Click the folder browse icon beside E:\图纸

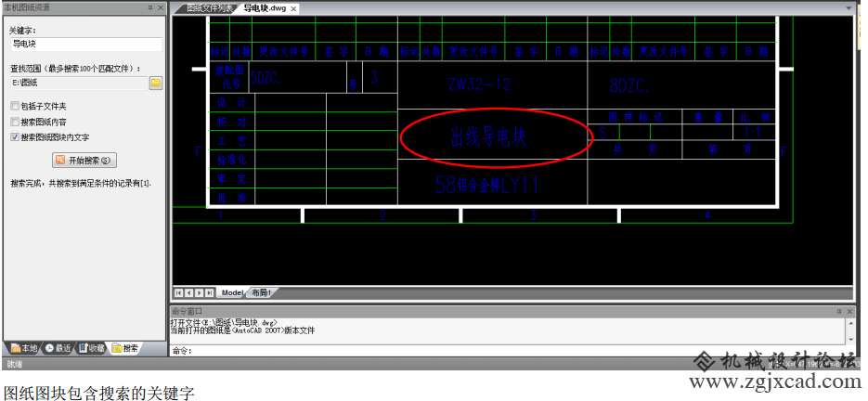point(156,84)
